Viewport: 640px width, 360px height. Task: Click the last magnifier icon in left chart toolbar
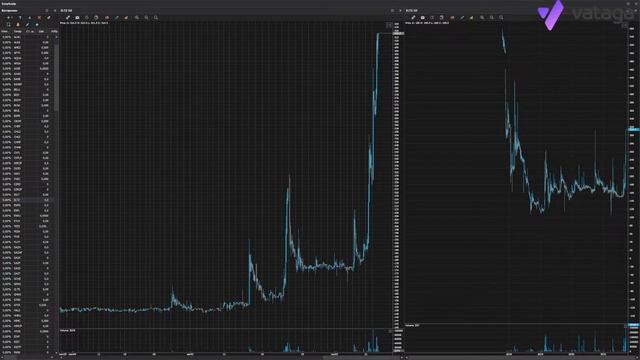coord(156,18)
